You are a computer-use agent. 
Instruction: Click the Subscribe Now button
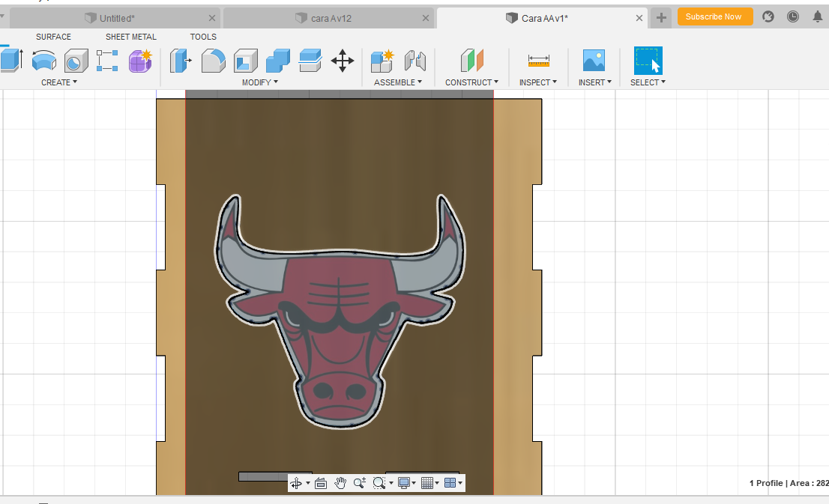click(x=715, y=17)
